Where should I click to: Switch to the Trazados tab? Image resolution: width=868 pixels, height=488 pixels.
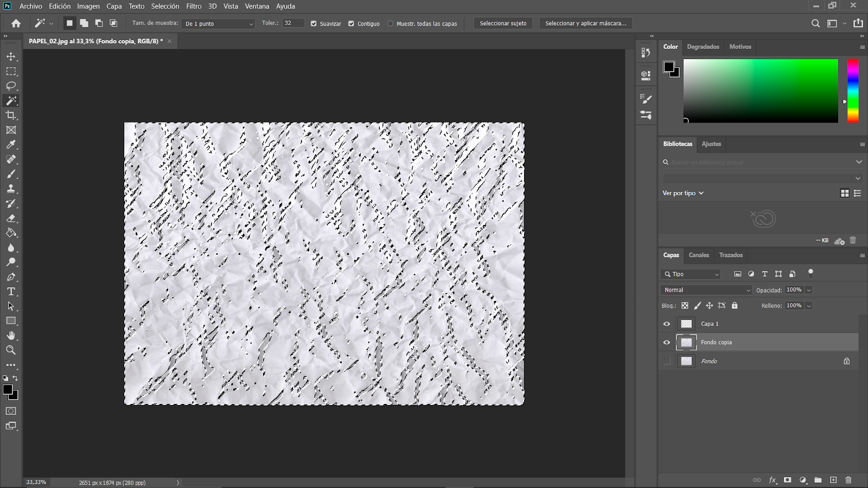[731, 255]
